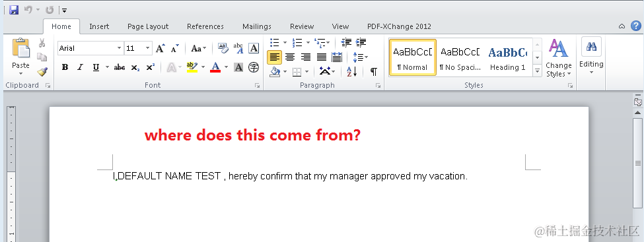Viewport: 644px width, 242px height.
Task: Open the Review tab
Action: (302, 26)
